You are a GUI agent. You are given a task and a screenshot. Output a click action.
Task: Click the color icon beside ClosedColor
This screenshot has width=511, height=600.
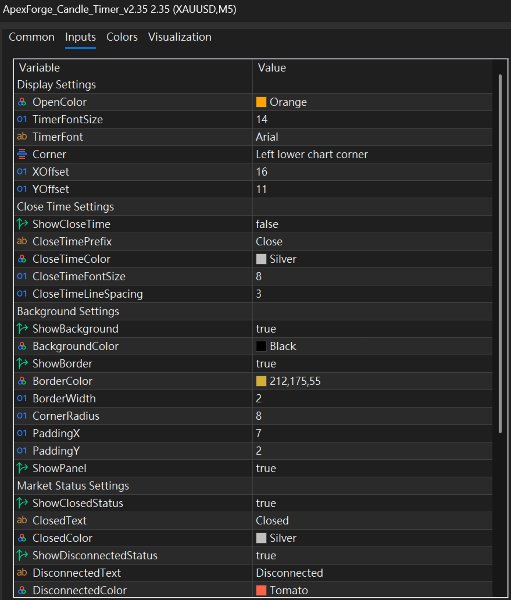(x=22, y=538)
